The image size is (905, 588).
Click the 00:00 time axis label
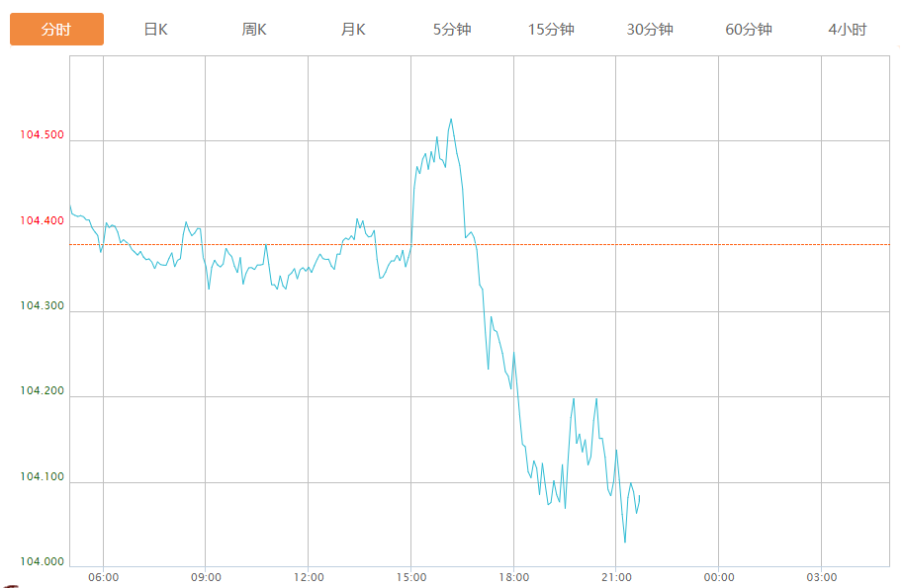point(719,577)
